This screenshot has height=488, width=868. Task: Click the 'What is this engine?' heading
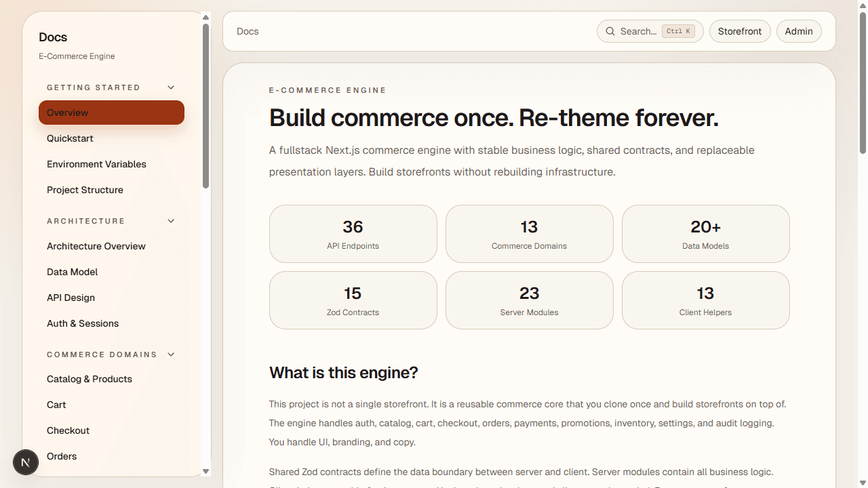pos(344,373)
